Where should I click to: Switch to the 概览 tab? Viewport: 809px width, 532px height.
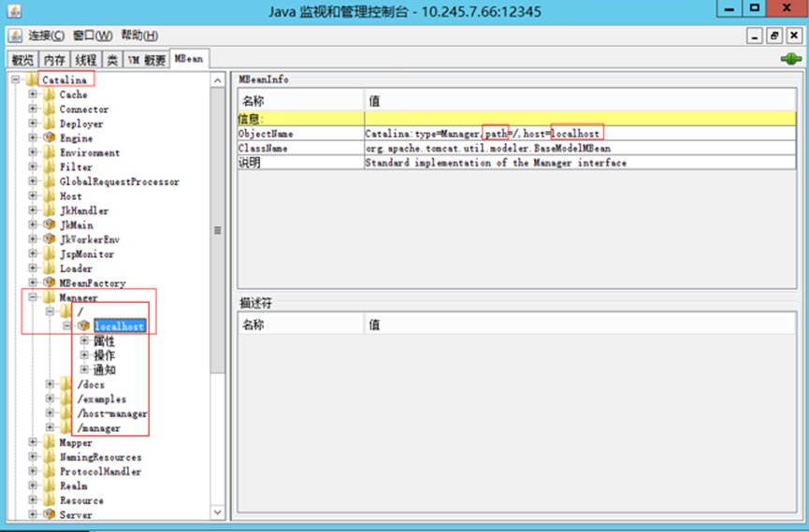coord(22,60)
